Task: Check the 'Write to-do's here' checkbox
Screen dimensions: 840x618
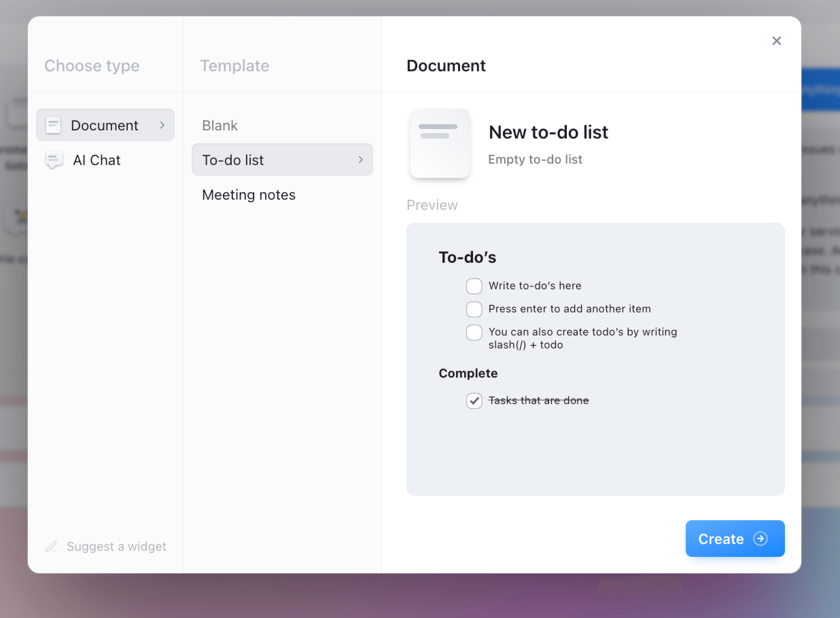Action: tap(474, 286)
